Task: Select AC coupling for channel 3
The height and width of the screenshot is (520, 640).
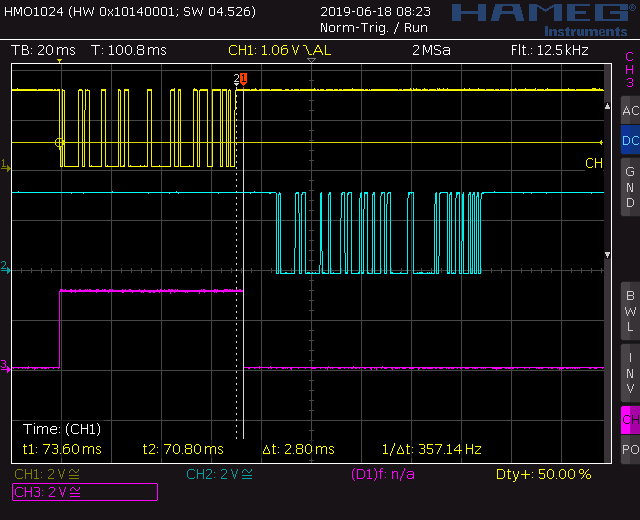Action: (x=629, y=111)
